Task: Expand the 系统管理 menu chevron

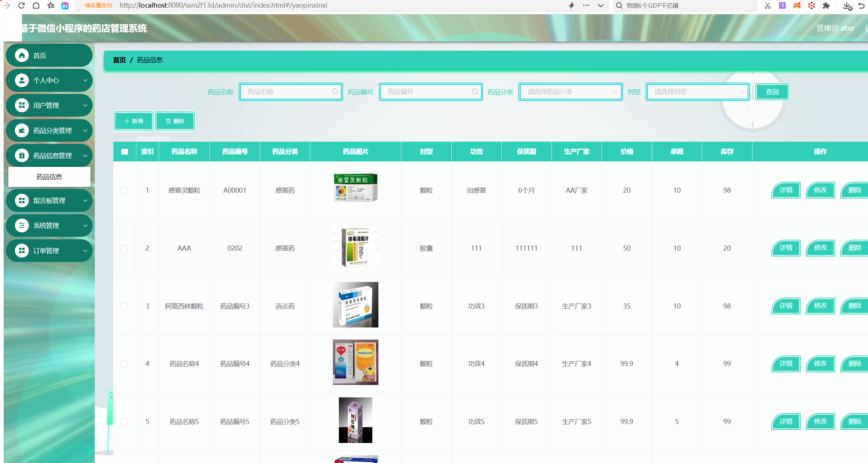Action: click(85, 225)
